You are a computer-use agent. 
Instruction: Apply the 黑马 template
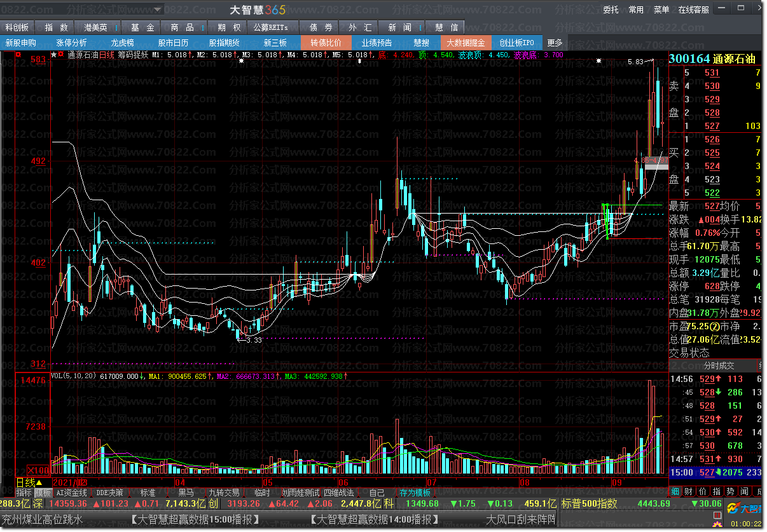tap(186, 493)
